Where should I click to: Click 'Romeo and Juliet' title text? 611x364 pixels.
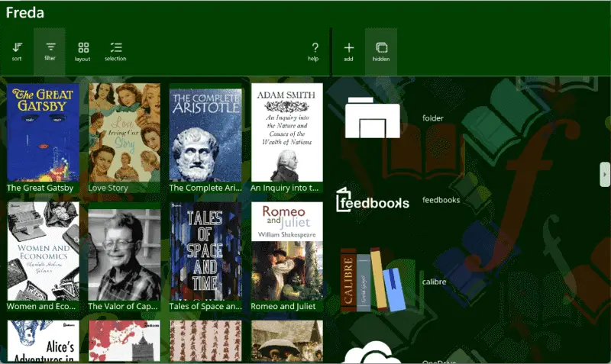click(283, 306)
